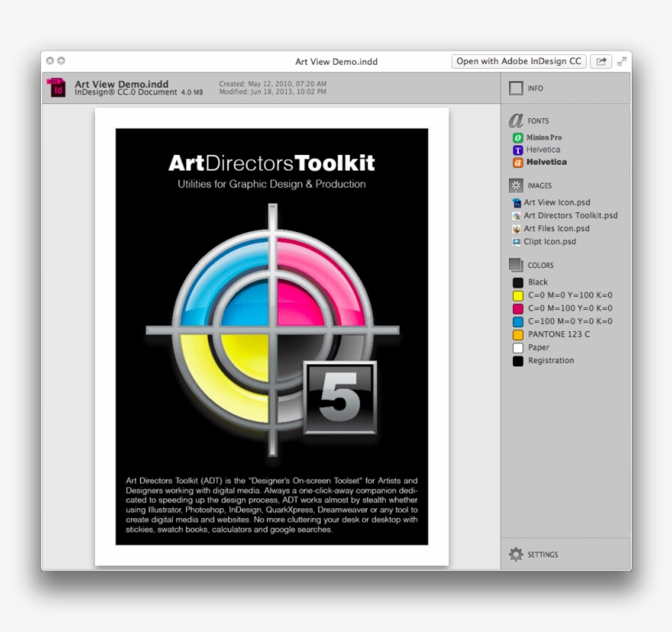Click the INFO section label
This screenshot has width=672, height=632.
click(535, 89)
